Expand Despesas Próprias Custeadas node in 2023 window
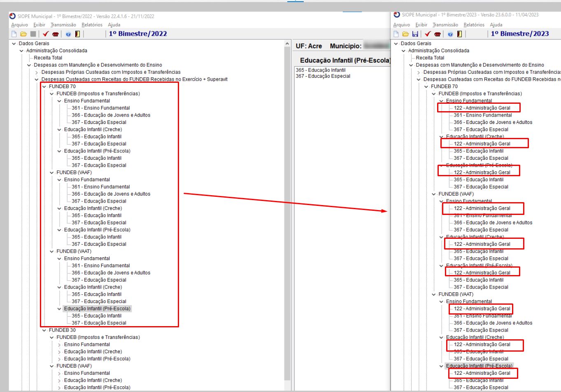 point(419,72)
